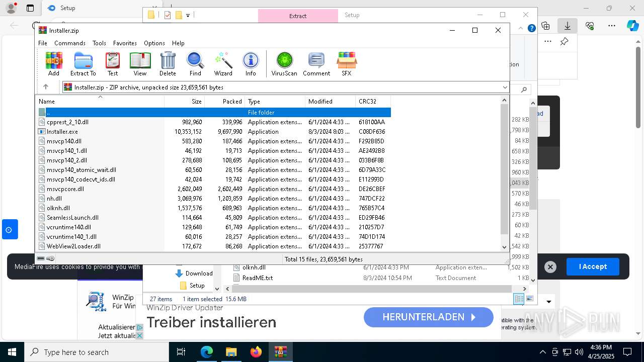Viewport: 644px width, 362px height.
Task: Click HERUNTERLADEN ad button
Action: pos(429,317)
